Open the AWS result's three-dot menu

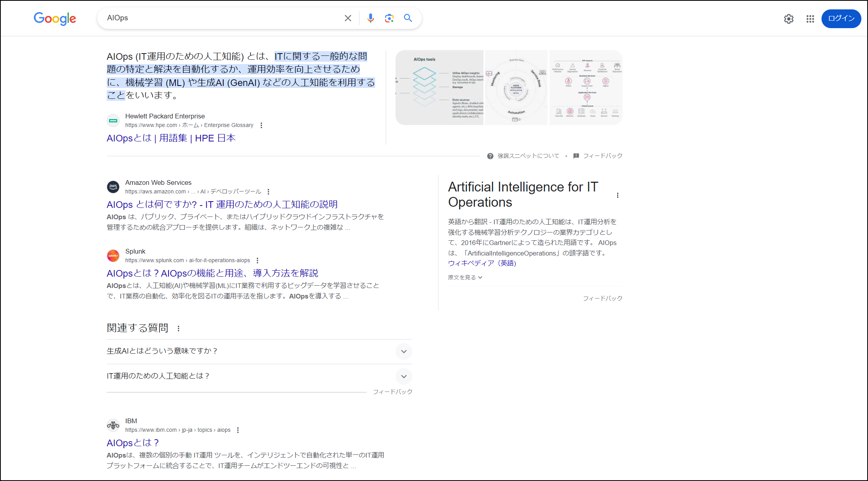click(x=268, y=191)
